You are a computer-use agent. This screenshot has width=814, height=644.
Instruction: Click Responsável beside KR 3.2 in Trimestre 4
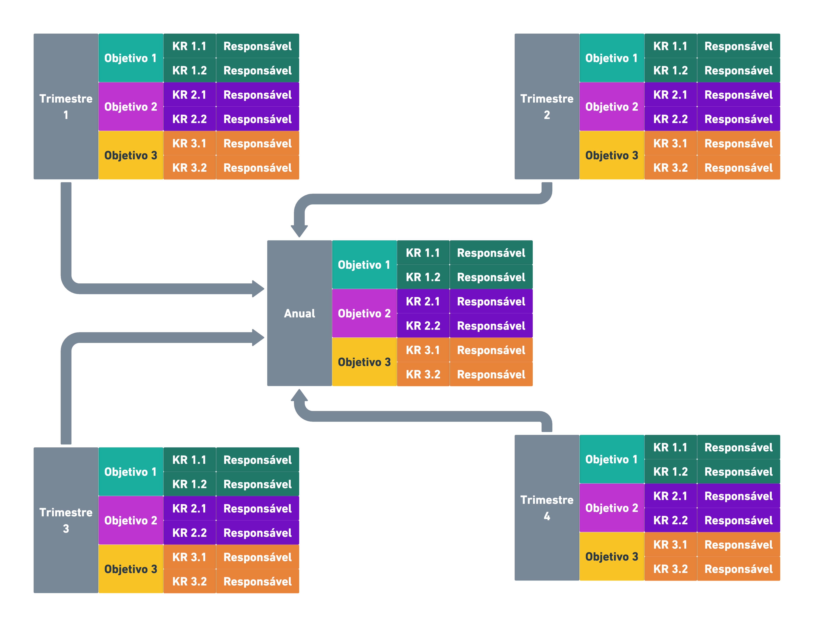738,569
